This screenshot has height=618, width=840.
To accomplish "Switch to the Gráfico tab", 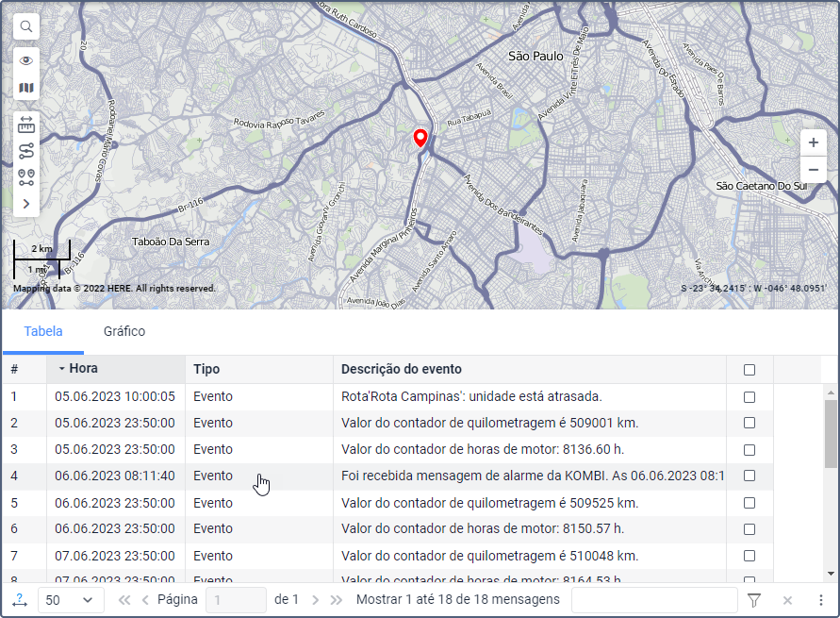I will pos(124,331).
